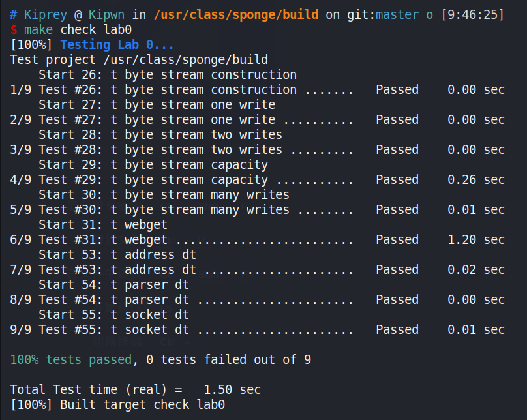Image resolution: width=527 pixels, height=420 pixels.
Task: Click the orange /usr/class/sponge/build path in prompt
Action: 236,14
